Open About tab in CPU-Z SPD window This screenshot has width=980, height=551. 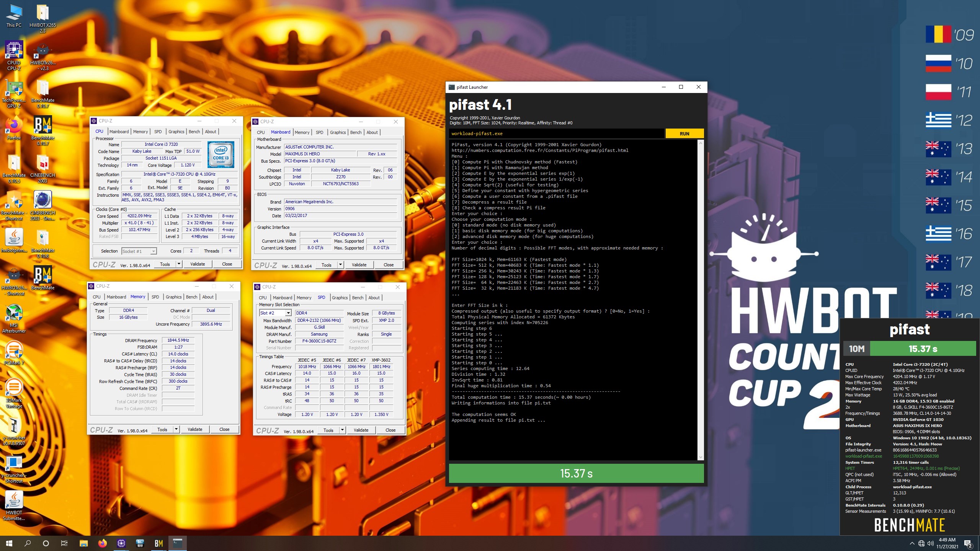pos(374,298)
